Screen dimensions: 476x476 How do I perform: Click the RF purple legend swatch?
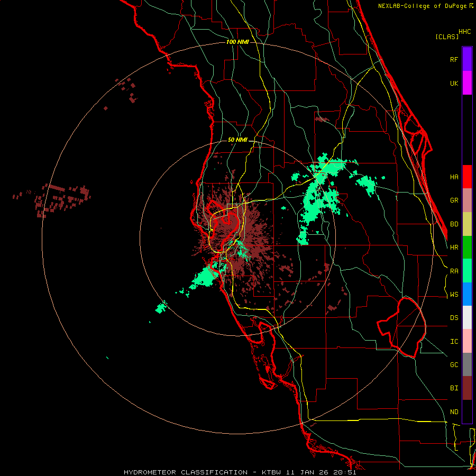click(x=467, y=59)
